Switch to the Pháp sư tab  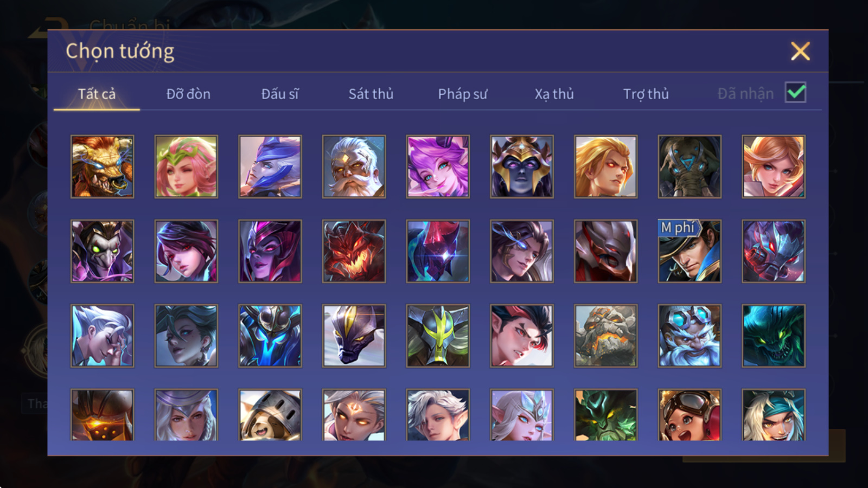tap(463, 94)
